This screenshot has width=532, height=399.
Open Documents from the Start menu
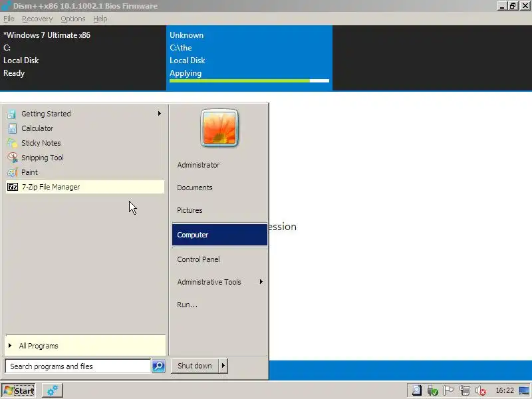coord(219,188)
